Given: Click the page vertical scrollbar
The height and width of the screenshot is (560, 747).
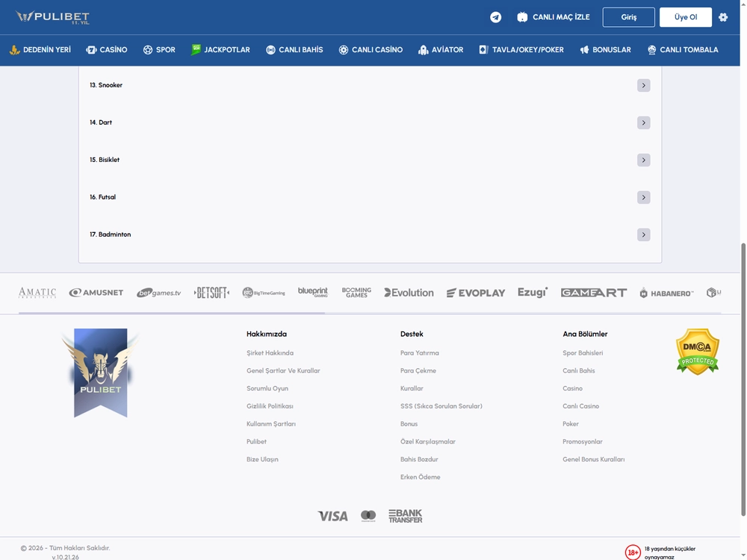Looking at the screenshot, I should click(743, 379).
